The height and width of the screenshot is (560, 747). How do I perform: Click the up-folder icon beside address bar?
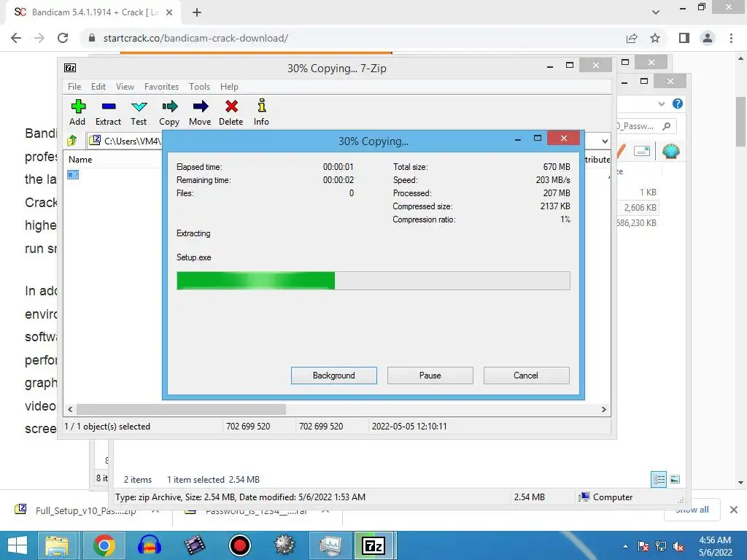pyautogui.click(x=72, y=141)
